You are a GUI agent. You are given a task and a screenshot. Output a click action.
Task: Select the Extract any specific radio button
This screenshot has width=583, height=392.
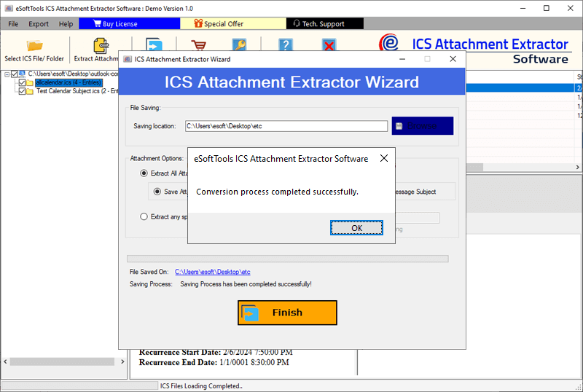click(144, 216)
